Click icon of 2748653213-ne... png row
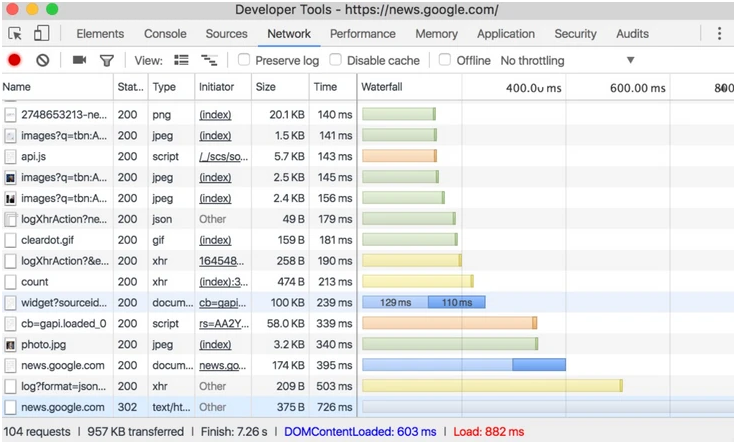 pos(10,115)
